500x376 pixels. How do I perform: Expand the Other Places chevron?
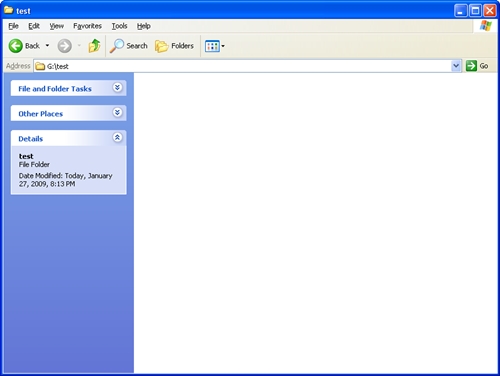(x=117, y=113)
